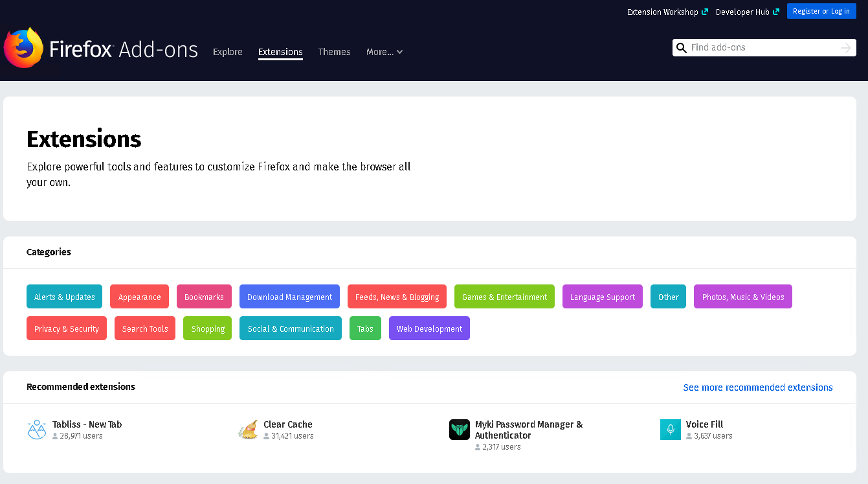Image resolution: width=868 pixels, height=484 pixels.
Task: Switch to the Themes tab
Action: tap(335, 52)
